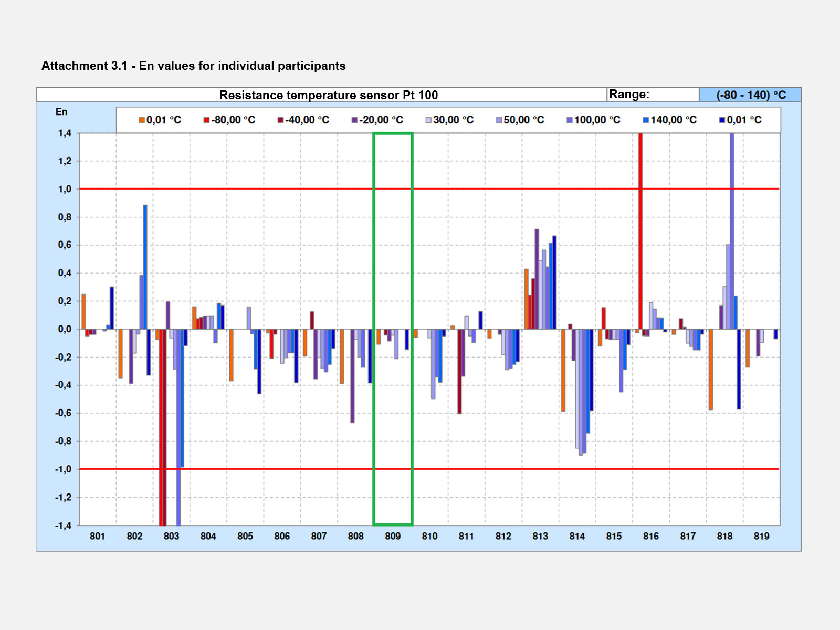840x630 pixels.
Task: Click participant label '812'
Action: point(503,536)
